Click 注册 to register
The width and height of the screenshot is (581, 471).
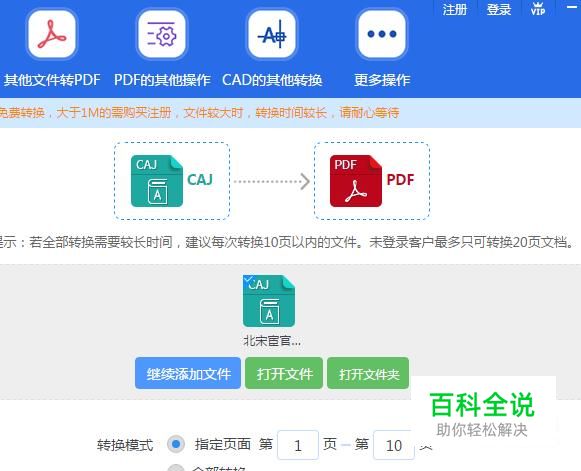(x=455, y=9)
